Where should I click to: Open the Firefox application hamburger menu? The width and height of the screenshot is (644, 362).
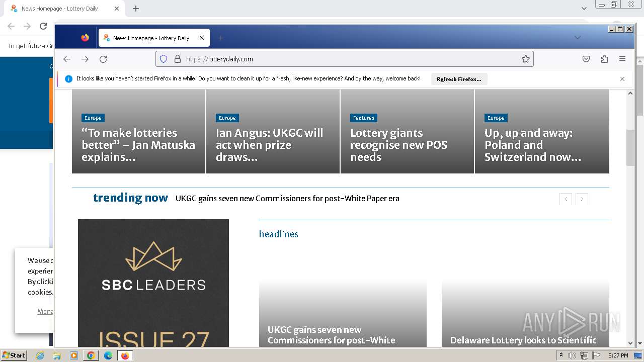(x=622, y=59)
